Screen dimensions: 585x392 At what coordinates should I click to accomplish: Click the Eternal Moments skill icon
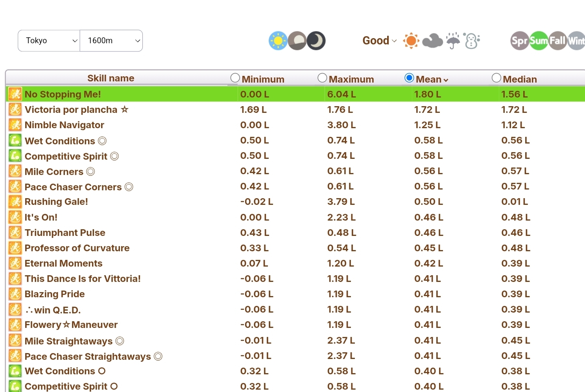[x=15, y=263]
